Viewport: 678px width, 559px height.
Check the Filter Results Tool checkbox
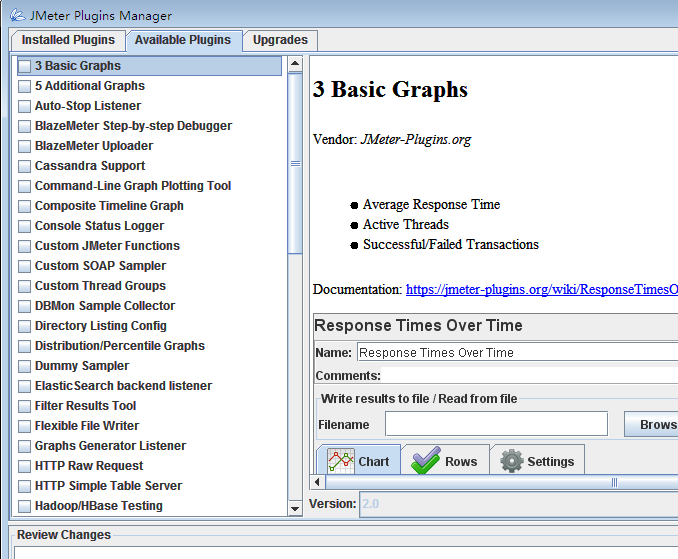point(25,406)
